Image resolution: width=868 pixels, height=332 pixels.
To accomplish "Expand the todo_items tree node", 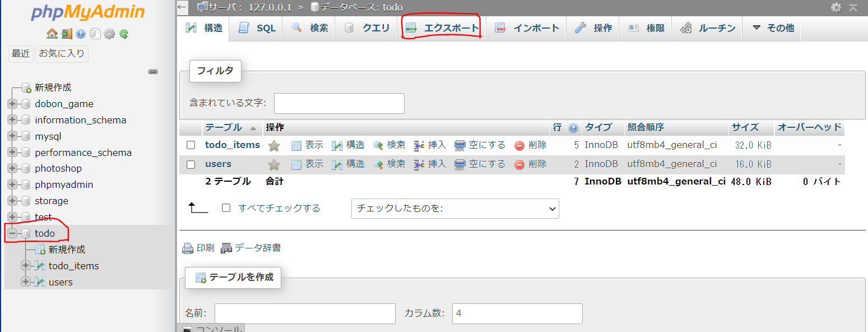I will pos(25,265).
